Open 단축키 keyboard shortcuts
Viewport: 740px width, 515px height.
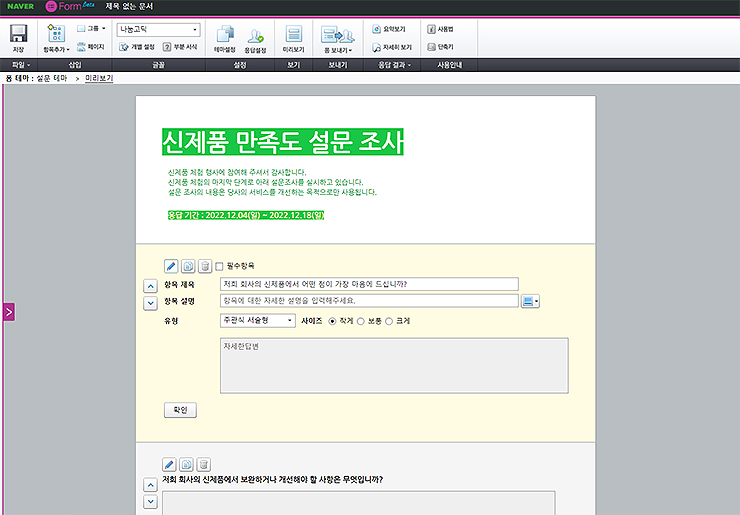tap(440, 47)
